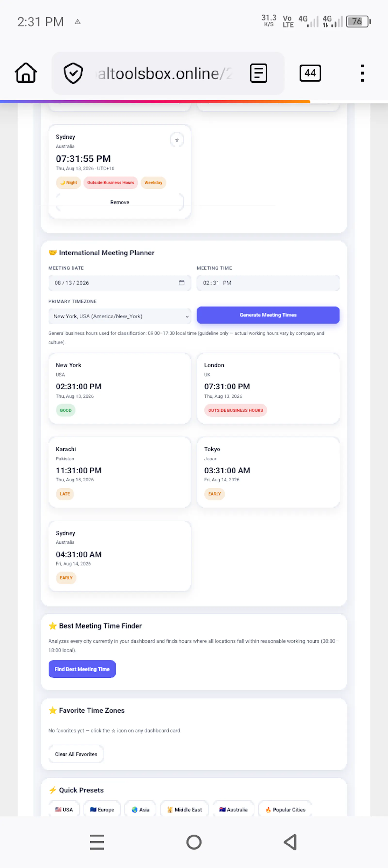Tap the shield security icon in address bar

(73, 73)
